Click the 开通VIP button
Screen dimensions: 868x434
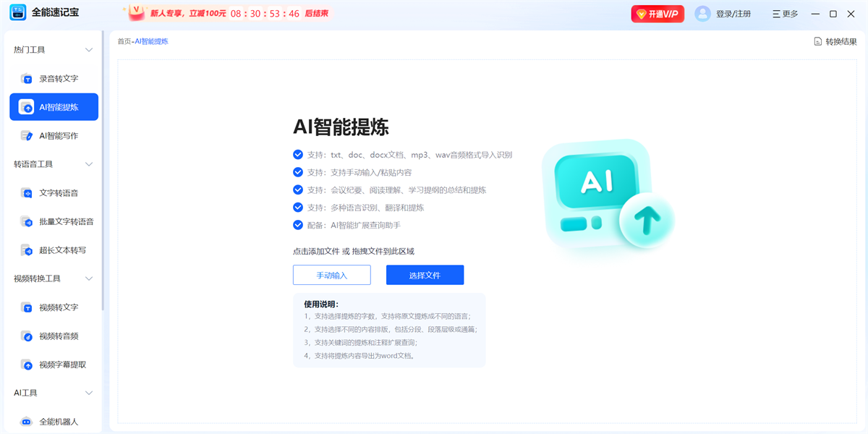pos(658,14)
